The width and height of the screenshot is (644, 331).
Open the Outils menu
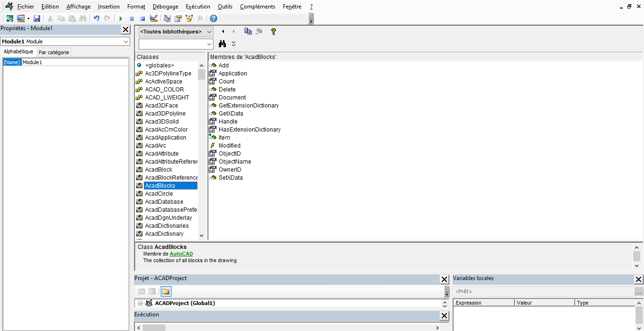pos(225,7)
